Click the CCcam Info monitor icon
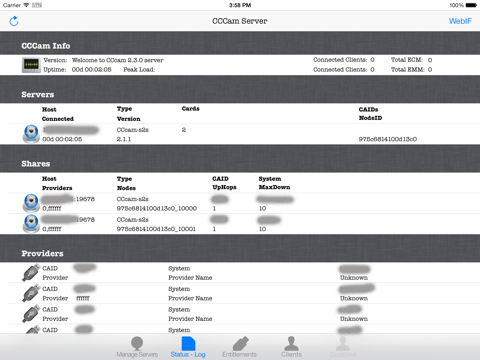Image resolution: width=480 pixels, height=360 pixels. pyautogui.click(x=31, y=65)
